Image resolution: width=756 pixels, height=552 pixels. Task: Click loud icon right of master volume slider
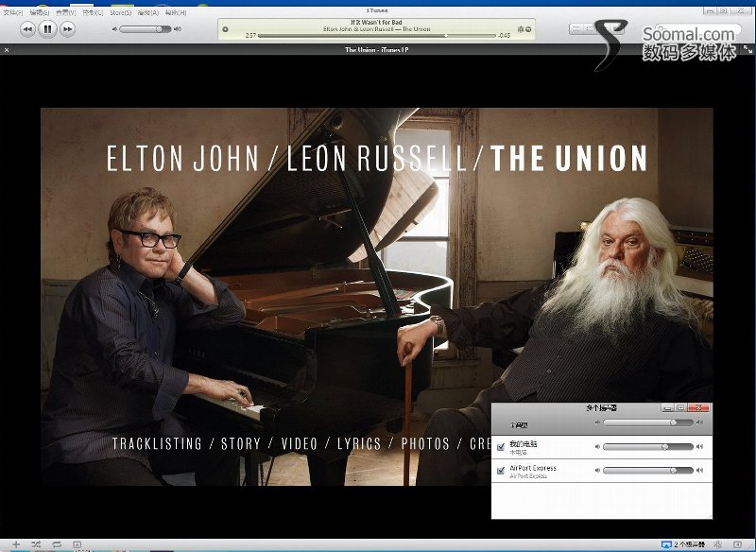tap(699, 423)
